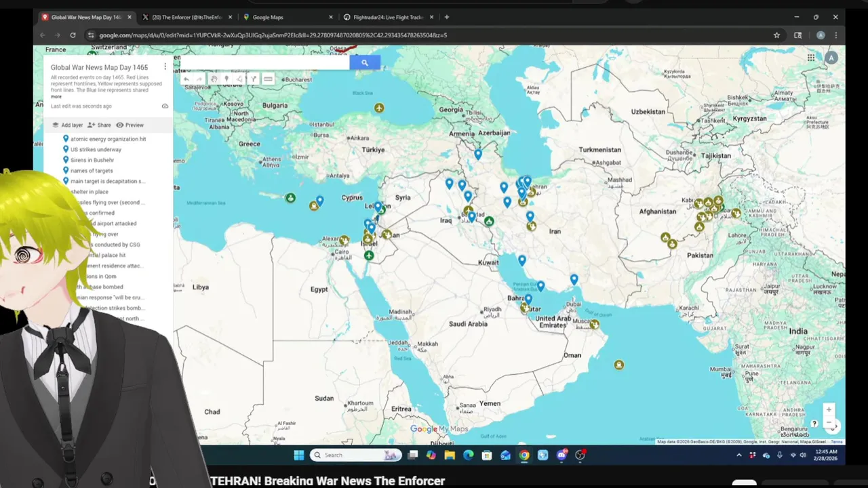Click the blue map search button
Image resolution: width=868 pixels, height=488 pixels.
click(x=364, y=62)
